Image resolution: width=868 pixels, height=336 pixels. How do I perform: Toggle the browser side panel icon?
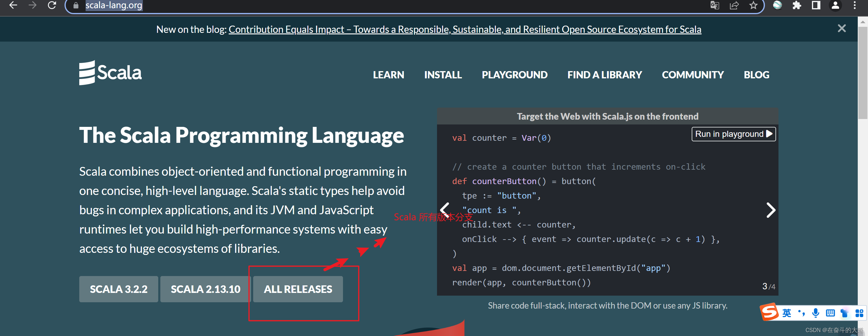click(x=816, y=5)
